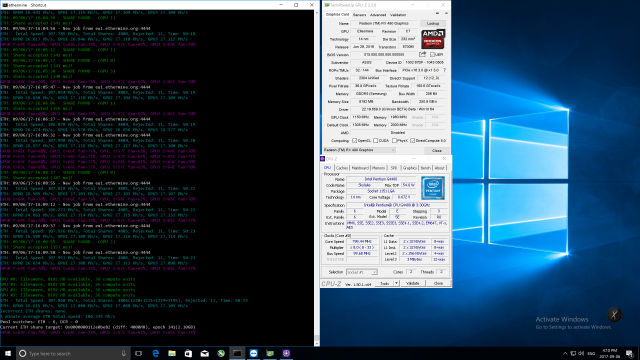Switch to CPU-Z from the taskbar
Screen dimensions: 640x360
[x=286, y=353]
